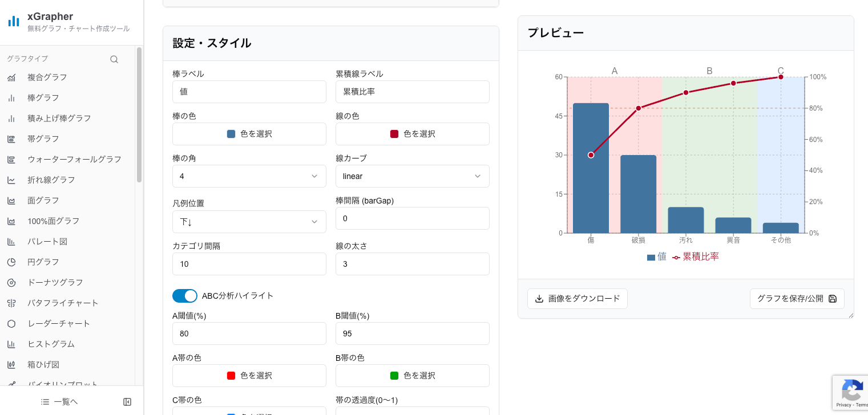
Task: Open the 凡例位置 dropdown
Action: [x=249, y=222]
